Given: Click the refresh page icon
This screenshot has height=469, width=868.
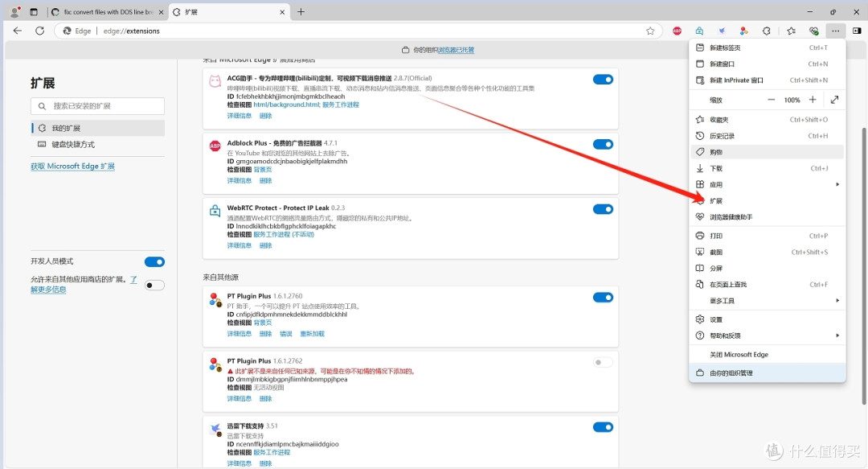Looking at the screenshot, I should 40,31.
